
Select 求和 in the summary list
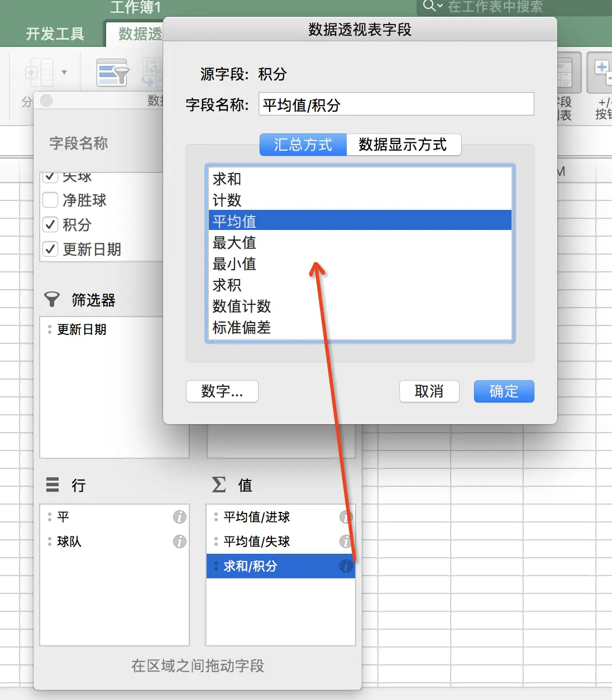[360, 179]
